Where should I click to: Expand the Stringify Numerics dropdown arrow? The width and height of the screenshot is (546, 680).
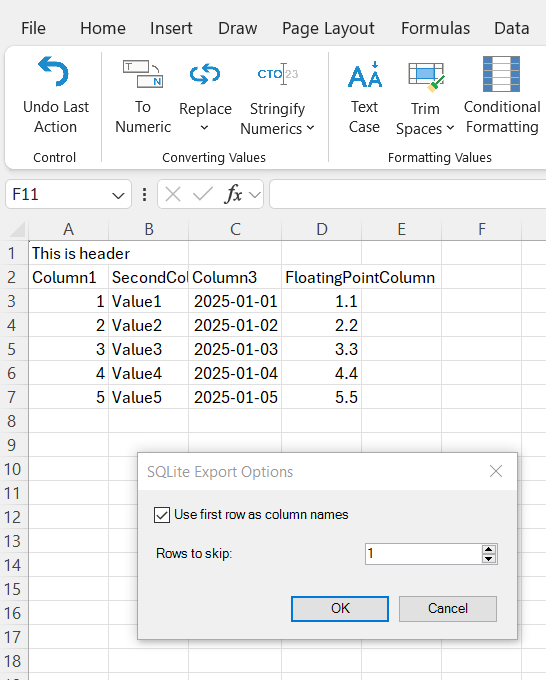tap(310, 128)
